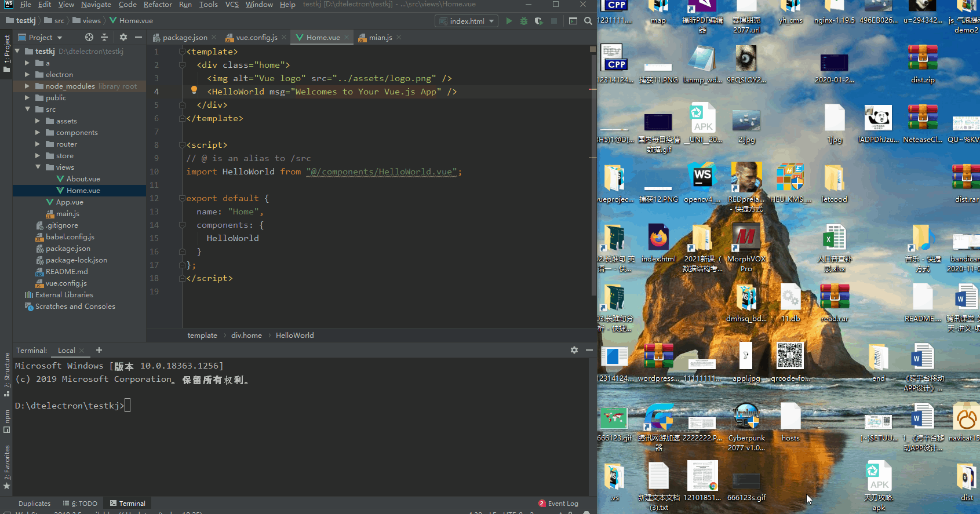Hide the Project tool window
This screenshot has height=514, width=980.
coord(139,37)
